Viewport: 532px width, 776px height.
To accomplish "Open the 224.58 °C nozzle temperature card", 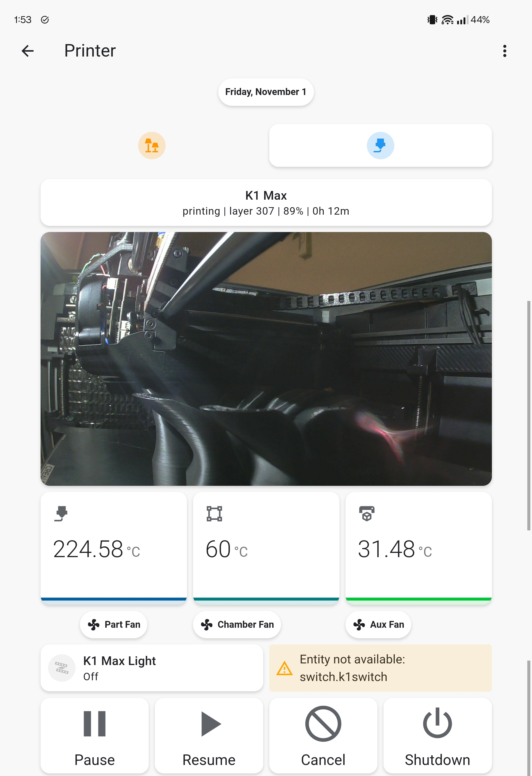I will [114, 548].
